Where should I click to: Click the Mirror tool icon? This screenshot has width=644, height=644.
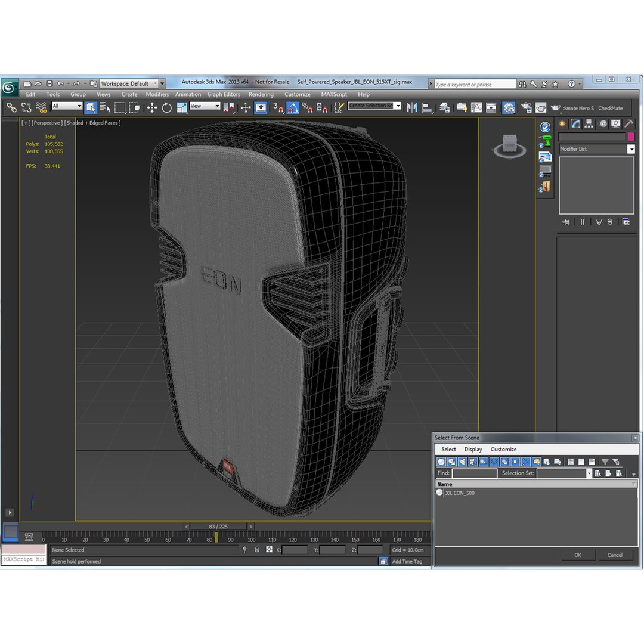point(412,107)
